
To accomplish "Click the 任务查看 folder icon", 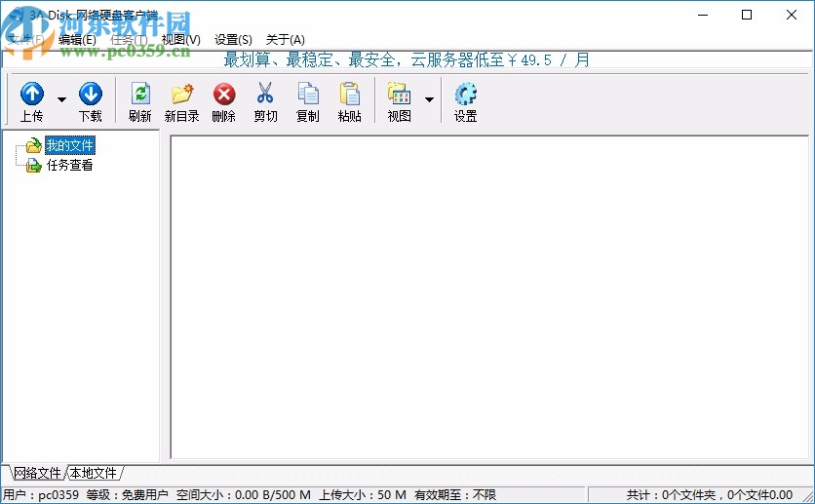I will click(34, 166).
